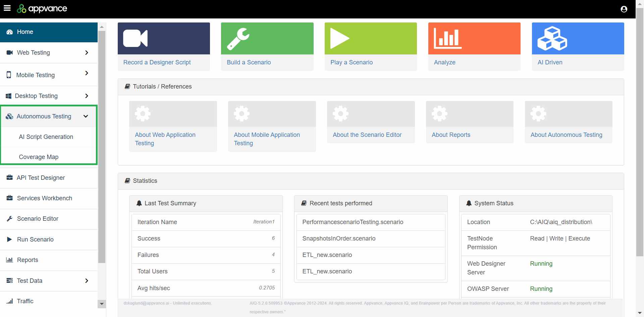The height and width of the screenshot is (317, 644).
Task: Click the video camera Record tile icon
Action: 135,38
